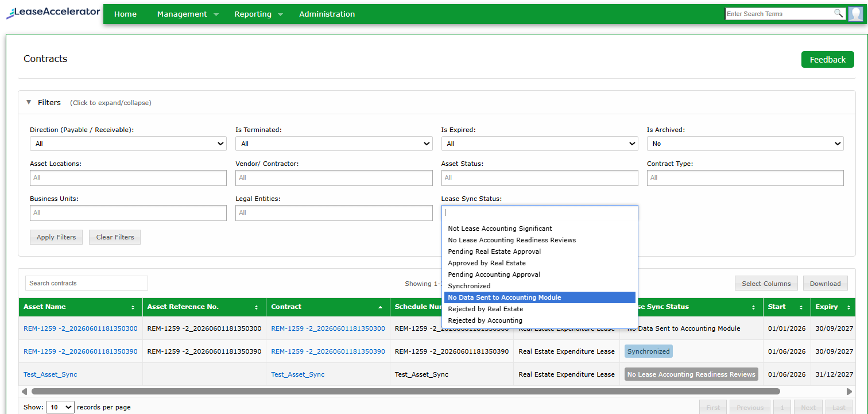Select Rejected by Accounting option
The width and height of the screenshot is (868, 414).
[x=540, y=320]
